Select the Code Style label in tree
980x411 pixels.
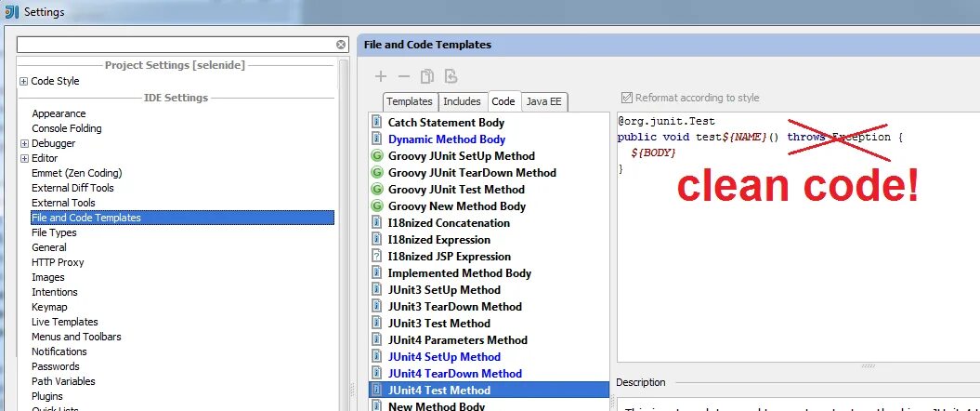pyautogui.click(x=55, y=81)
